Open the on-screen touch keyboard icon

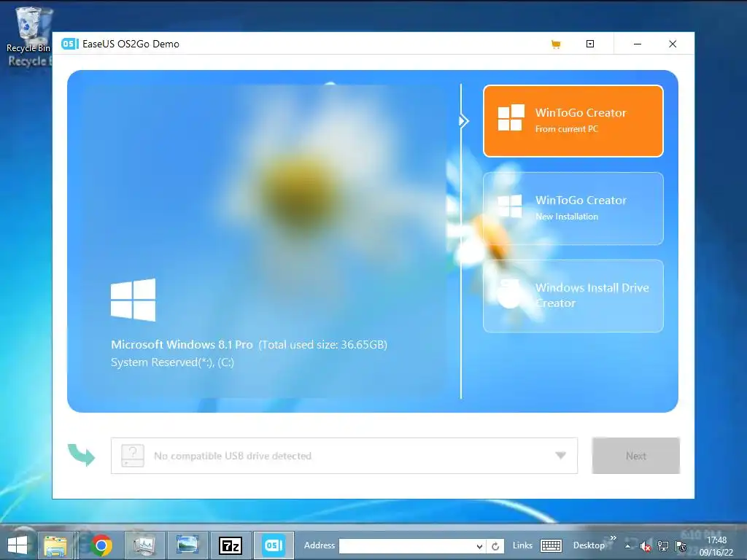tap(551, 545)
